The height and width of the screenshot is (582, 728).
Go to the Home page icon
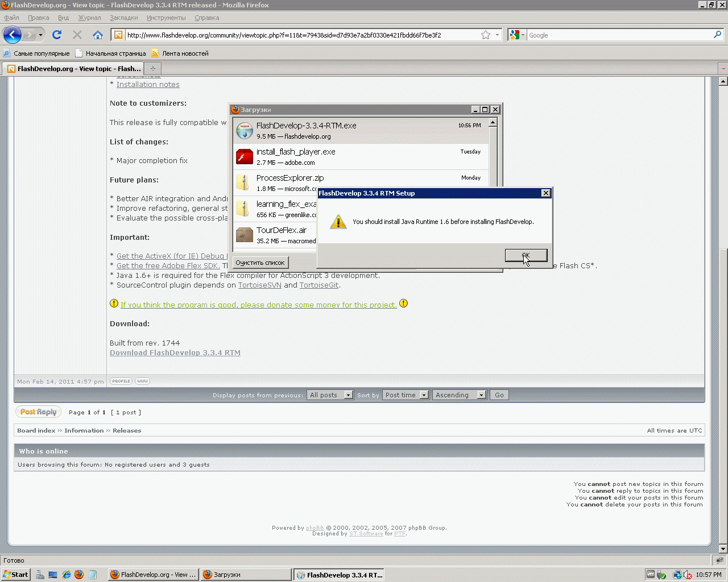click(98, 35)
